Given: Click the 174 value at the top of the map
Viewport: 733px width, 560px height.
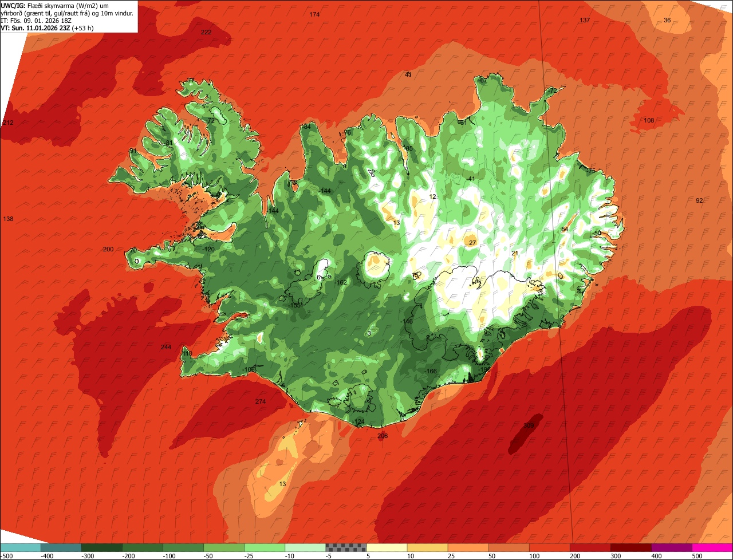Looking at the screenshot, I should click(x=314, y=14).
